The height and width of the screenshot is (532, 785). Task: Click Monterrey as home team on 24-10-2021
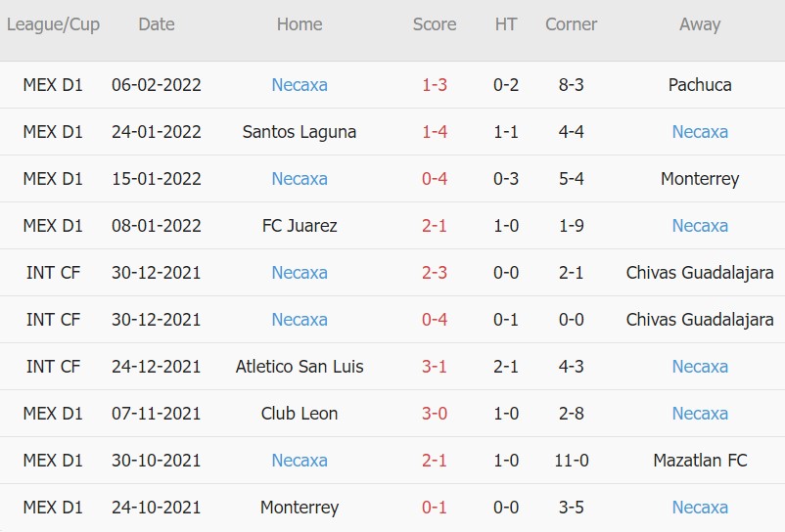(300, 508)
